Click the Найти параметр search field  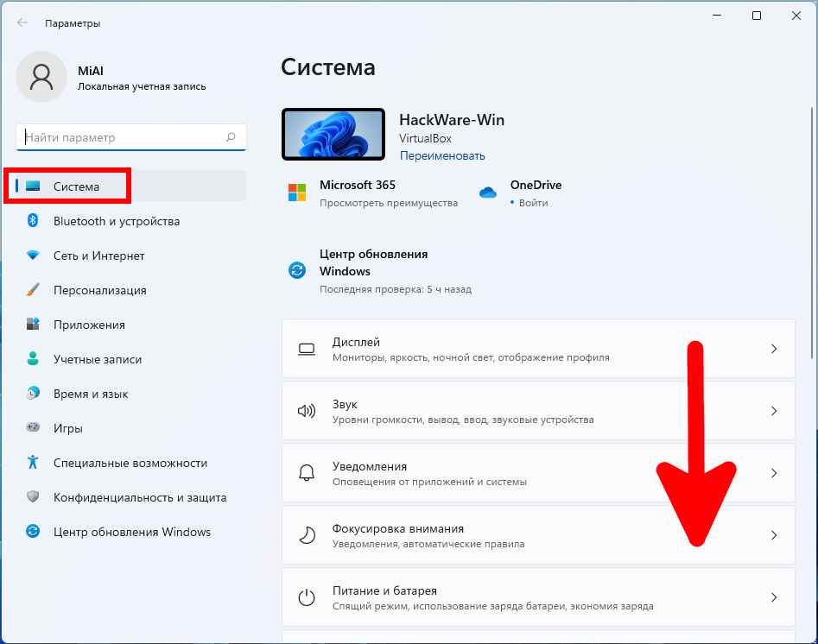(121, 137)
